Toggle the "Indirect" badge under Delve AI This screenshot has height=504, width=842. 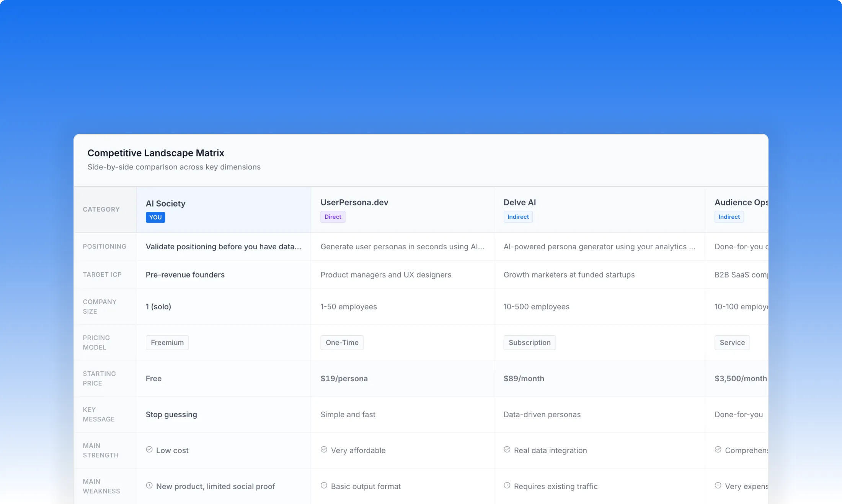coord(518,216)
